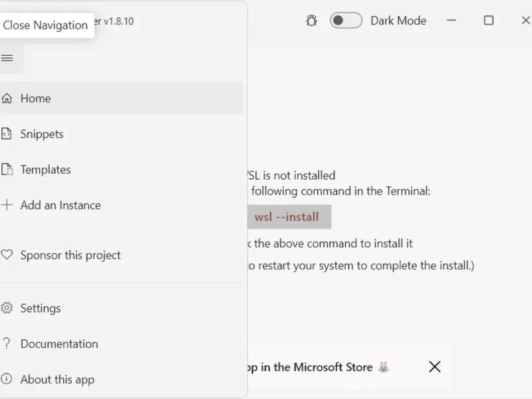Click the Sponsor this project text
The width and height of the screenshot is (532, 399).
click(x=70, y=255)
